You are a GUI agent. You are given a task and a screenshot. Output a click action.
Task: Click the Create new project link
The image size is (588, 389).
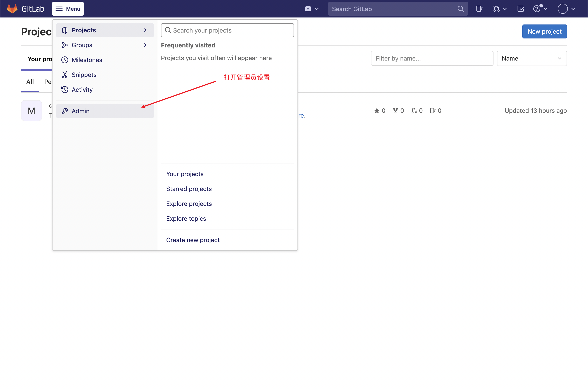click(x=193, y=240)
